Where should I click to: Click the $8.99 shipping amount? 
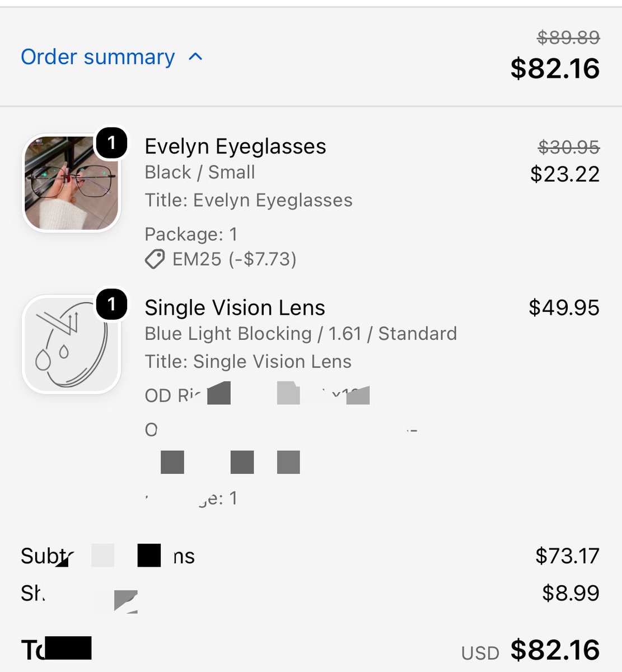click(571, 592)
